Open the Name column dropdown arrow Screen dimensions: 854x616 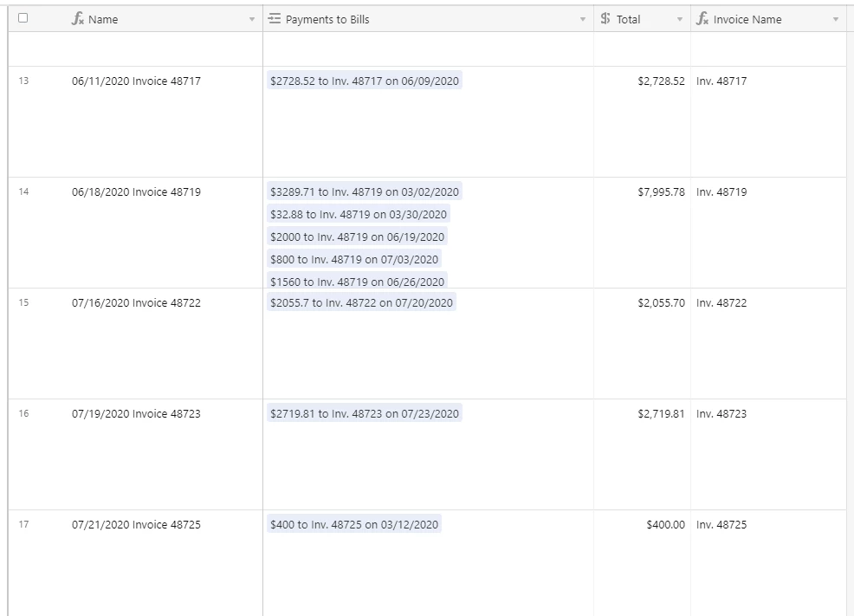pos(252,20)
